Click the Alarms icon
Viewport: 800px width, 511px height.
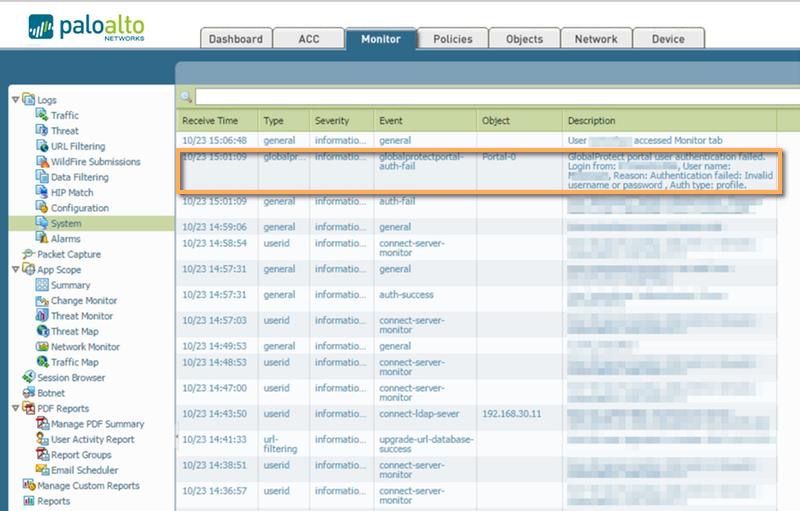42,238
